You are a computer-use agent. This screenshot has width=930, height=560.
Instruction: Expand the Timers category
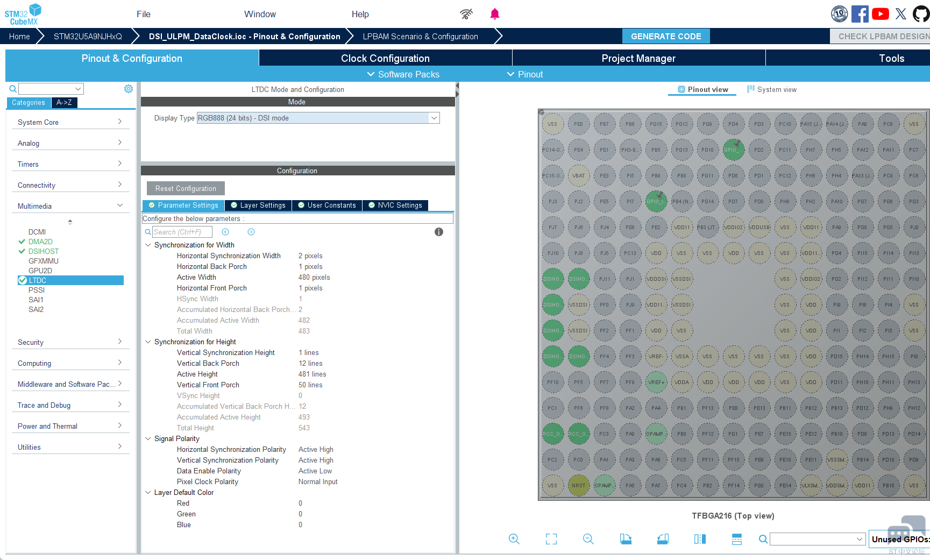(70, 164)
